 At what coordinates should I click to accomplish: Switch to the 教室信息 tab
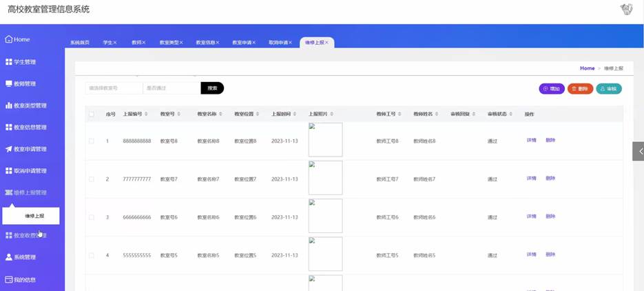207,42
